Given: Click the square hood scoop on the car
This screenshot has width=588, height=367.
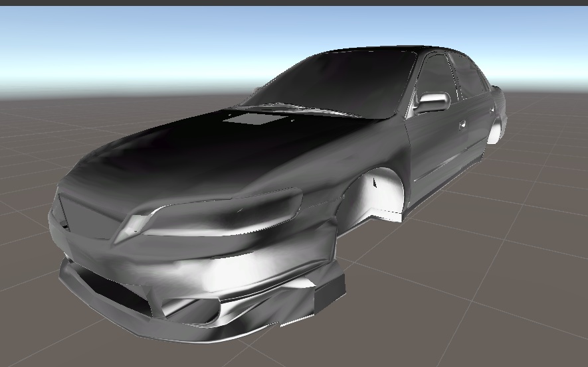Looking at the screenshot, I should point(256,119).
